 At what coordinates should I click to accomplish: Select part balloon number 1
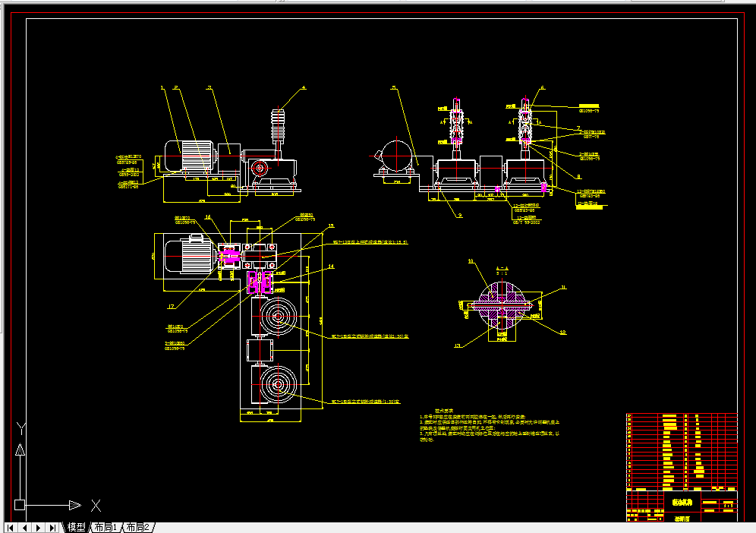[x=162, y=87]
